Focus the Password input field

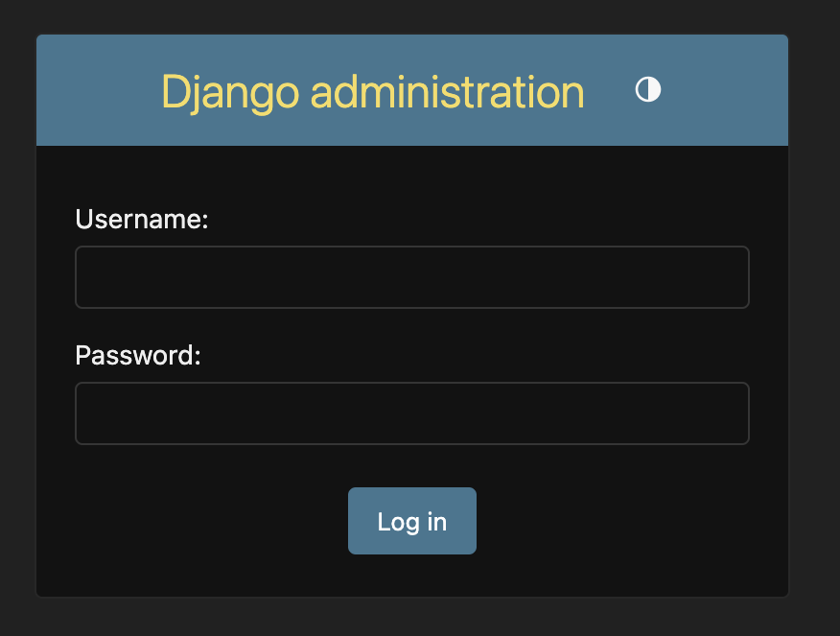pos(412,413)
